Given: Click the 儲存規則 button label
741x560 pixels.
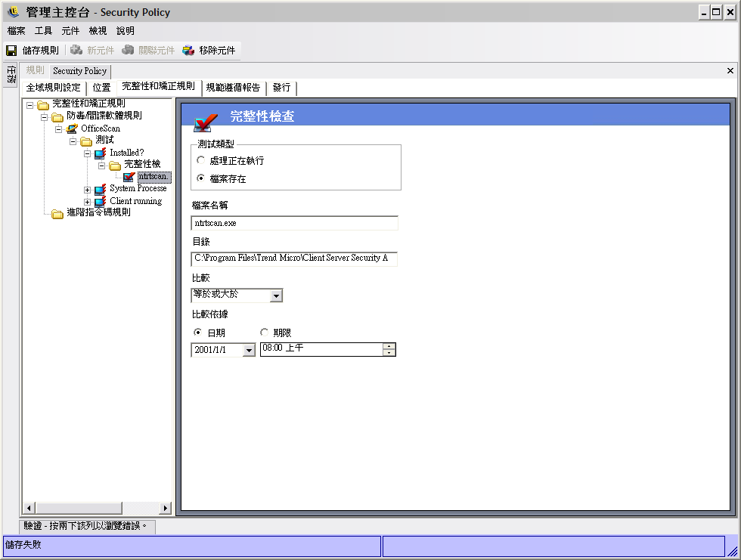Looking at the screenshot, I should (41, 50).
